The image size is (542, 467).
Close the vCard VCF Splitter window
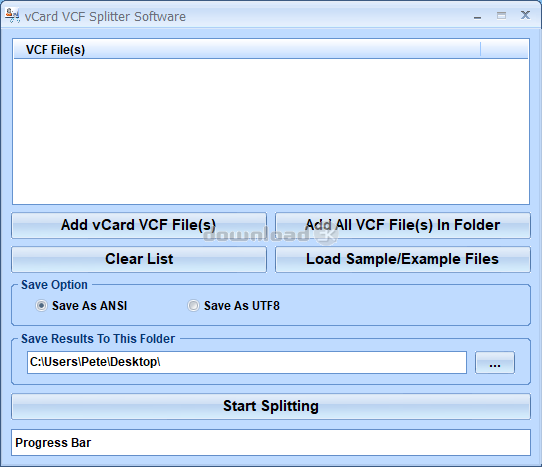[x=525, y=15]
